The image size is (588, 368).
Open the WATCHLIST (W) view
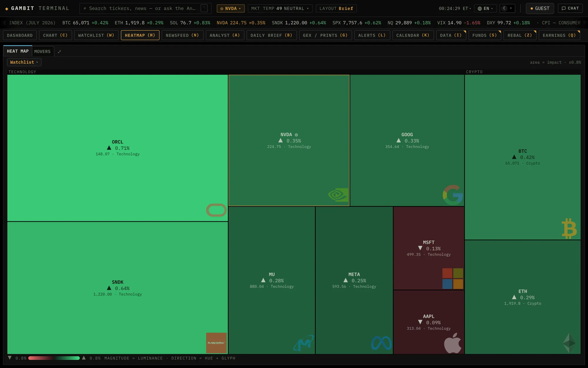coord(96,35)
